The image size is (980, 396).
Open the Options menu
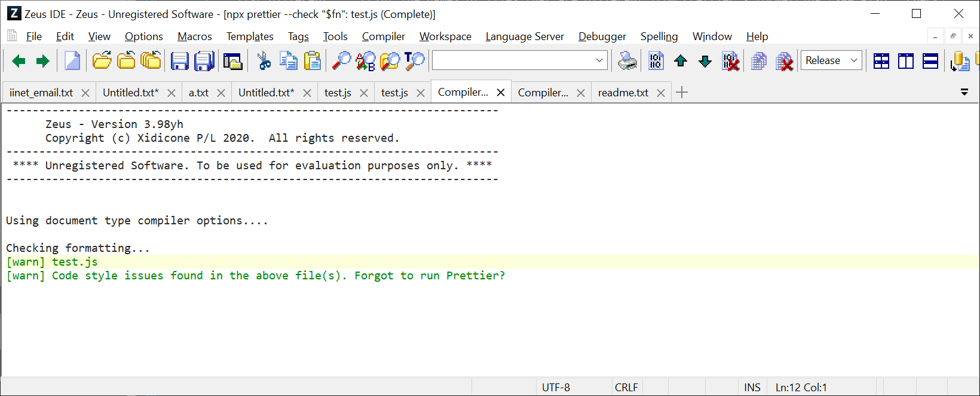pos(144,36)
